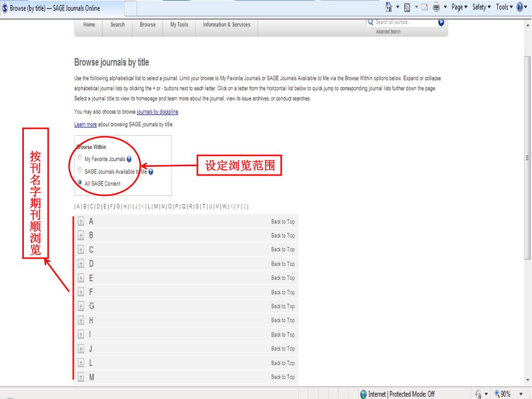The height and width of the screenshot is (399, 532).
Task: Click the zoom magnifier icon in status bar
Action: pyautogui.click(x=497, y=394)
